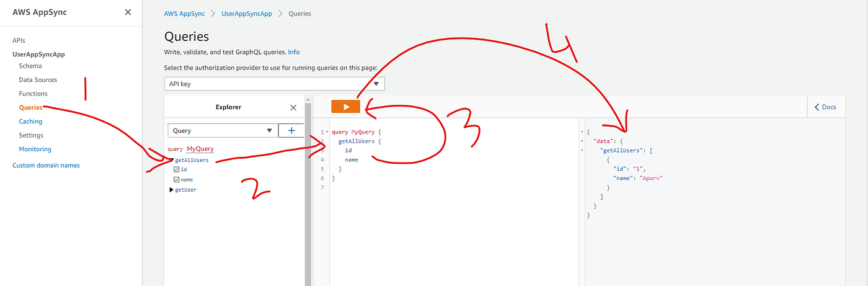Viewport: 868px width, 286px height.
Task: Click getAllUsers label in Explorer
Action: point(192,160)
